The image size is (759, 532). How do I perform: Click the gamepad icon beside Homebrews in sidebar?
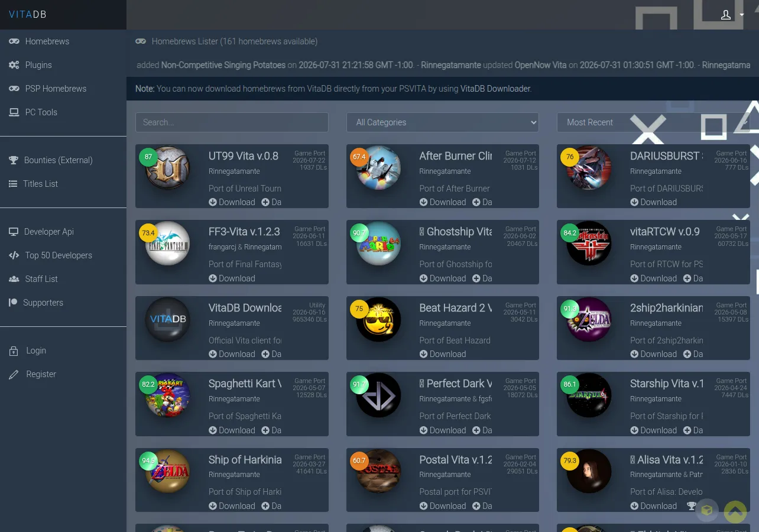point(14,41)
